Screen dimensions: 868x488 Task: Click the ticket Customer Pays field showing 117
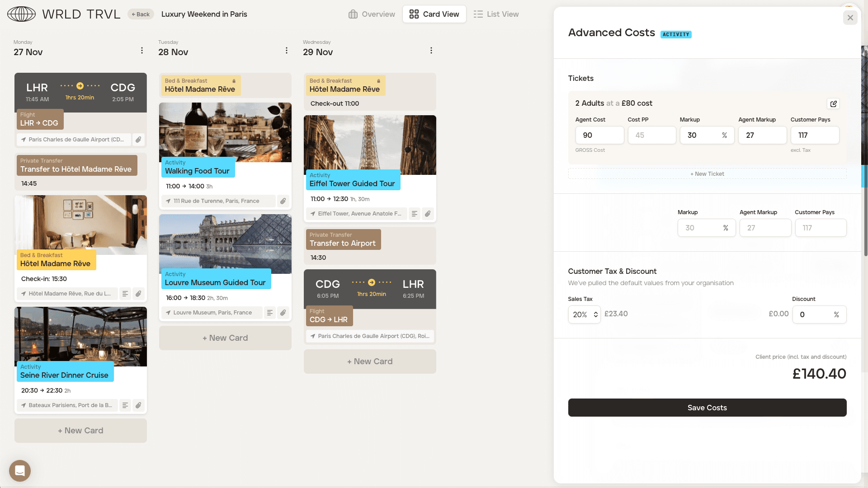(815, 135)
